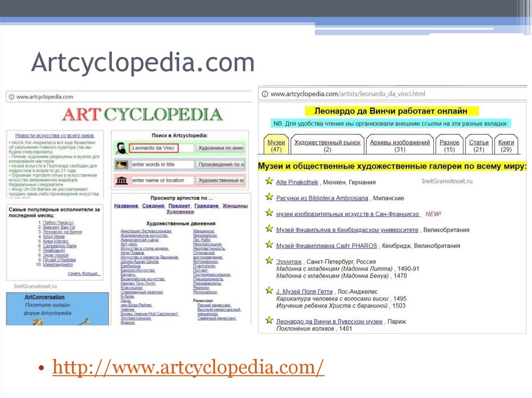Screen dimensions: 532x398
Task: Open the Рисунки из Biblioteca Ambrosiana link
Action: [x=322, y=198]
